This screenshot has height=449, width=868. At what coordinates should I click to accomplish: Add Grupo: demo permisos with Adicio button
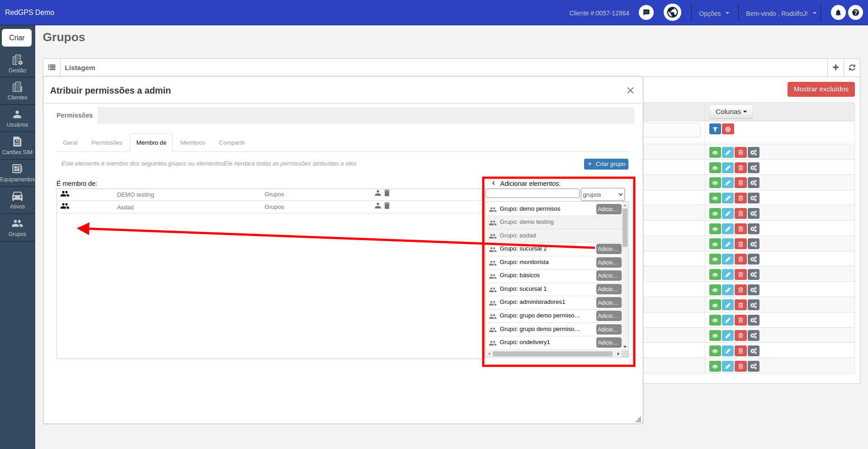coord(609,209)
